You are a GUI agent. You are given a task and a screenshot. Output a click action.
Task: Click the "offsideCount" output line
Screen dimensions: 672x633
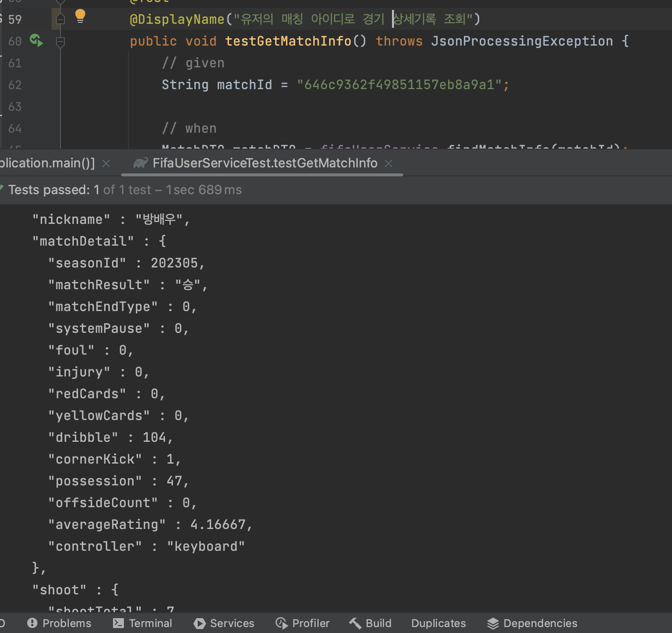coord(122,503)
